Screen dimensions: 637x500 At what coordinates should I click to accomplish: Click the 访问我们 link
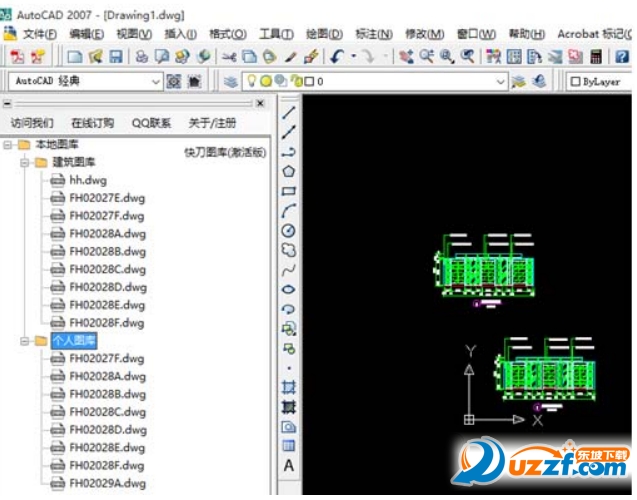tap(32, 123)
